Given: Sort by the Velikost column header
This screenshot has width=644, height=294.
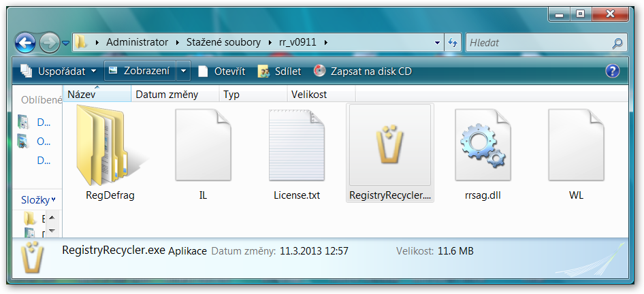Looking at the screenshot, I should 321,95.
